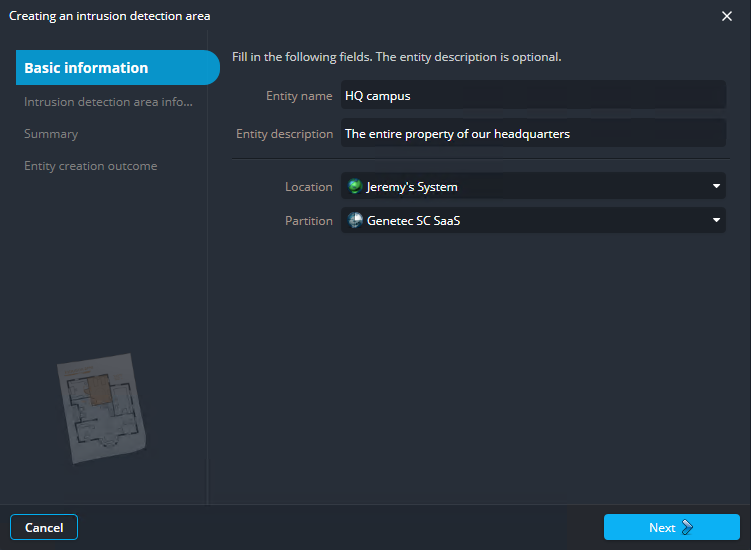Click into the Entity description field
The image size is (751, 550).
tap(532, 133)
